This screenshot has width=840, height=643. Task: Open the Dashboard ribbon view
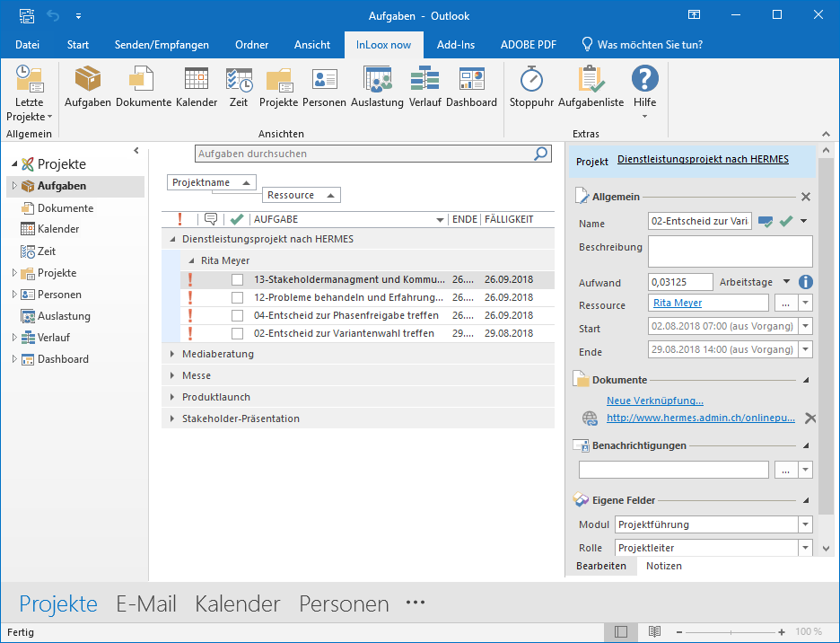click(x=471, y=87)
